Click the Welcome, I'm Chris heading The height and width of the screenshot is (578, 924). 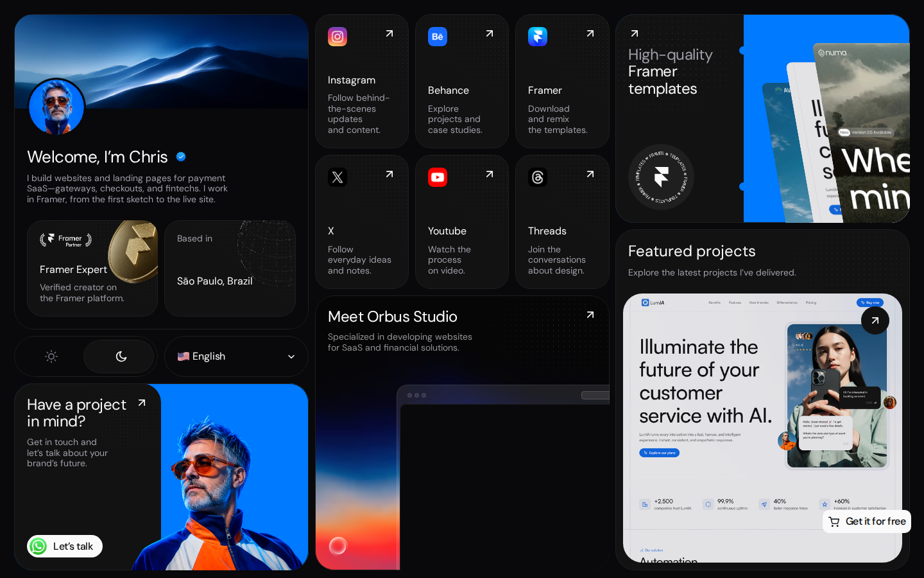click(x=98, y=157)
